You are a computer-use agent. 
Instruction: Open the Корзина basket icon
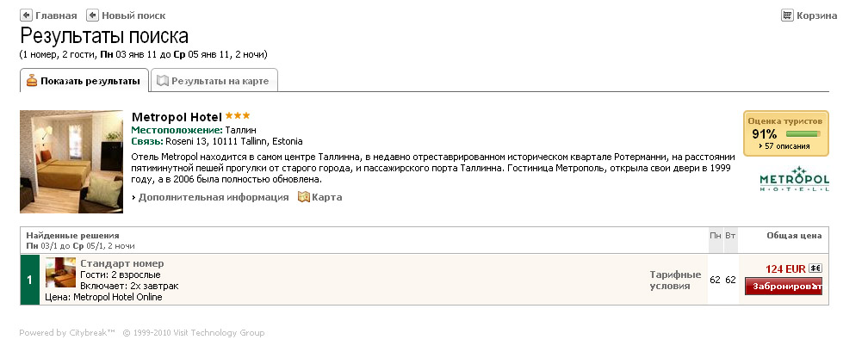[x=787, y=15]
